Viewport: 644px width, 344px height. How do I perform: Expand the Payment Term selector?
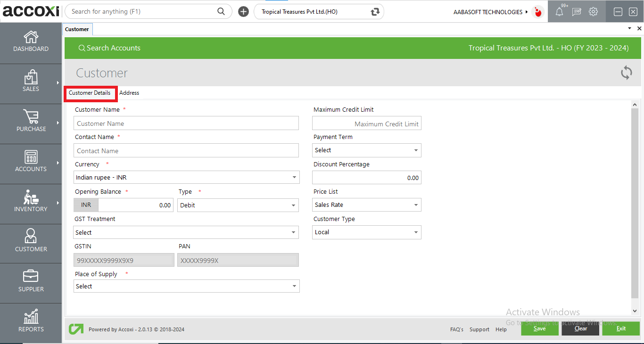pos(416,150)
